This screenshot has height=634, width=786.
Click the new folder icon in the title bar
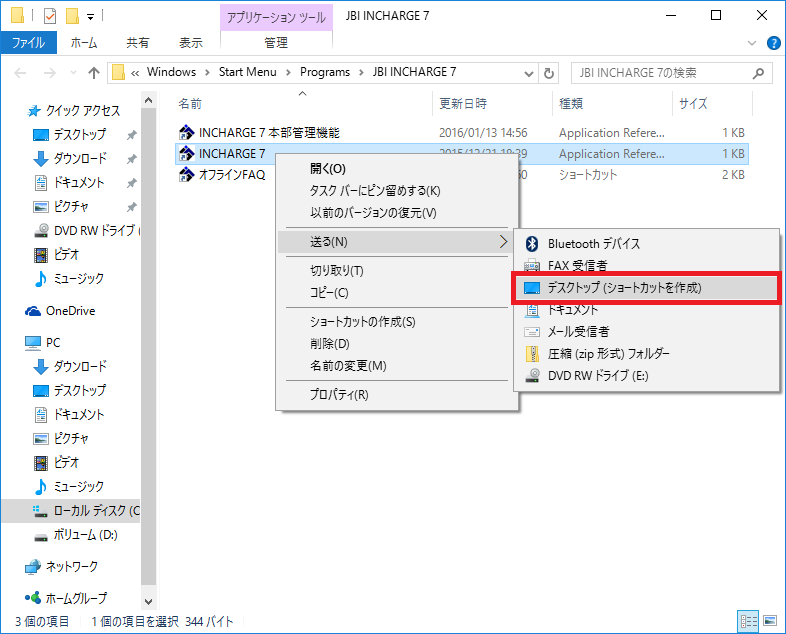(73, 16)
